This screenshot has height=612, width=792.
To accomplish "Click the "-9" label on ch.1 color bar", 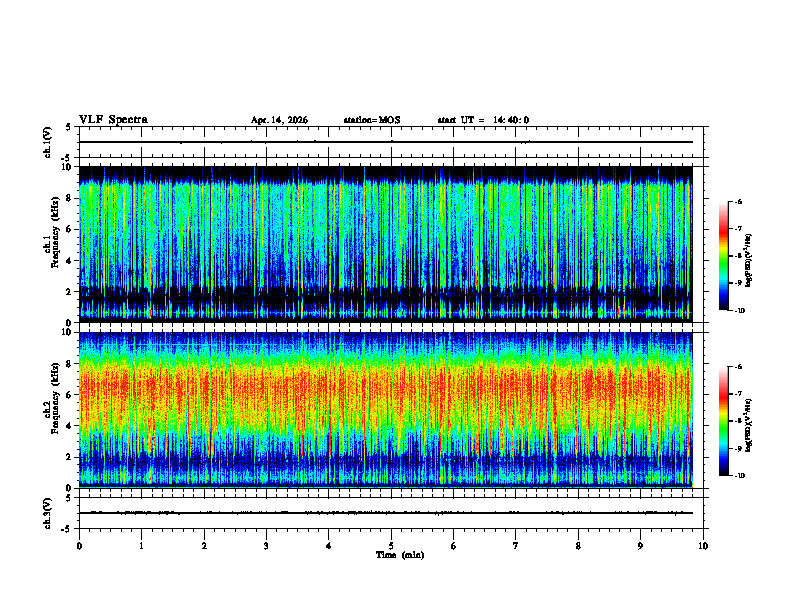I will pyautogui.click(x=738, y=283).
